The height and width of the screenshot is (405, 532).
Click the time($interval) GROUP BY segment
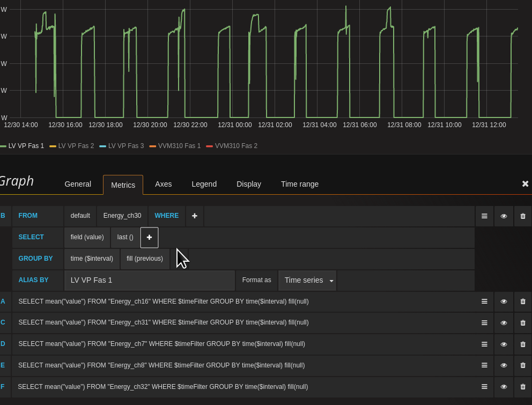tap(92, 259)
